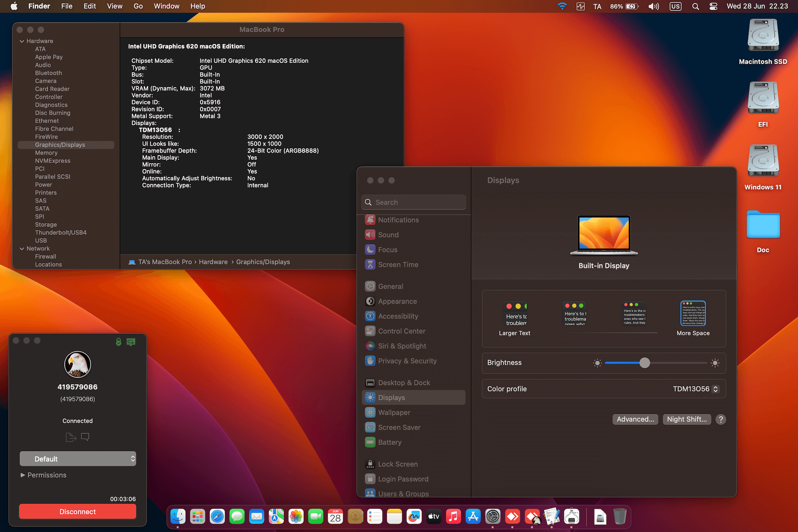Open the US input source menu

point(676,6)
